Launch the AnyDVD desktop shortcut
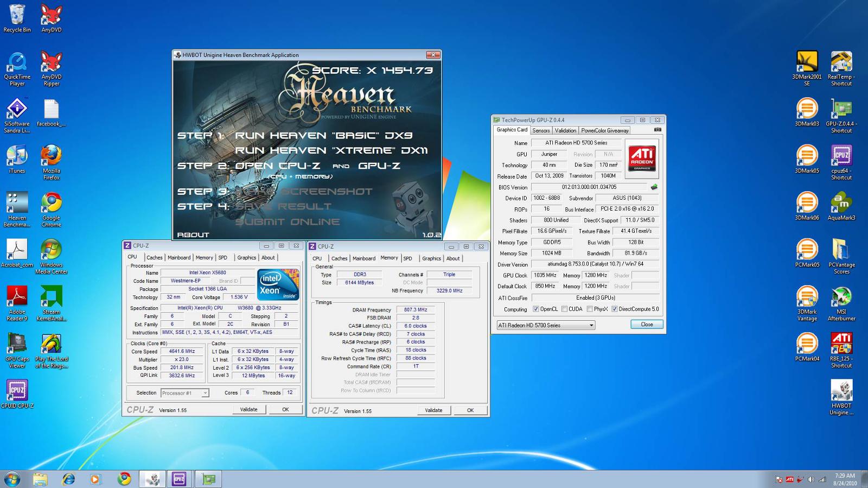The image size is (868, 488). 52,18
